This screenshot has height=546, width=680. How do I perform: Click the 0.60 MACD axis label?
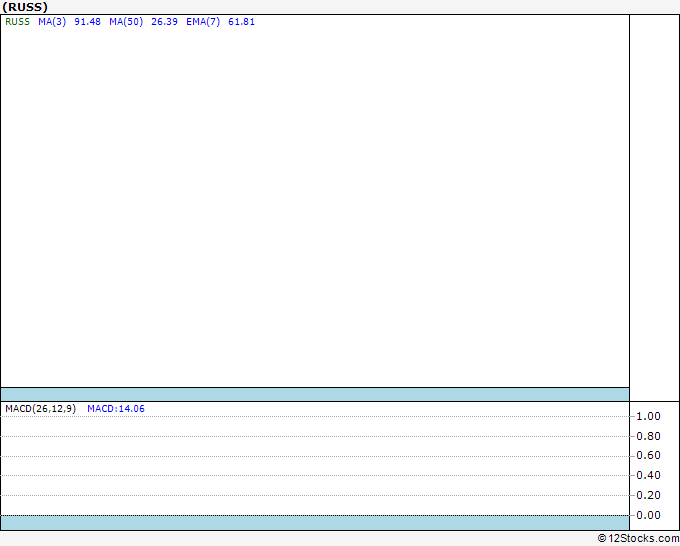click(x=648, y=455)
